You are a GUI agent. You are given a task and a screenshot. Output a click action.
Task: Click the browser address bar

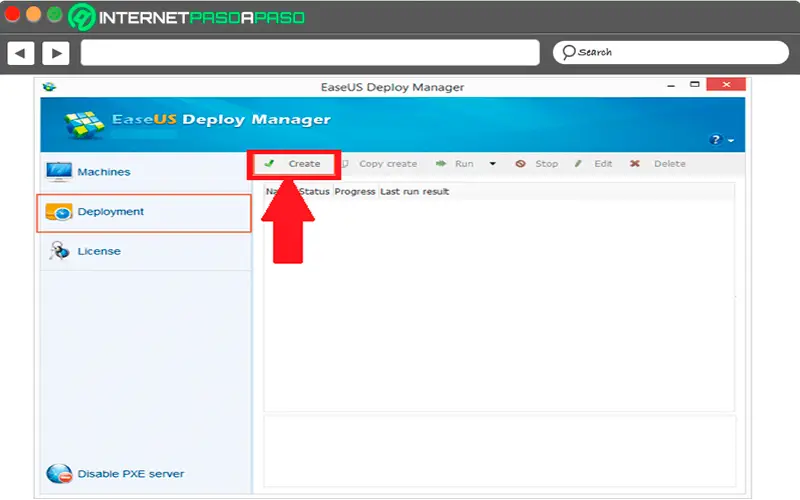(x=310, y=53)
